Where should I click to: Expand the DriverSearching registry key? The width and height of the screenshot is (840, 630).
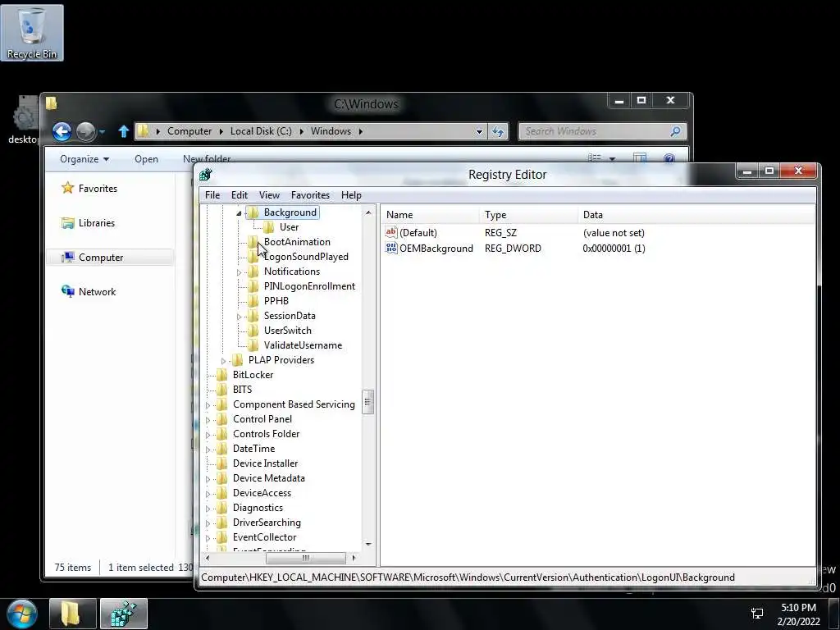point(208,523)
